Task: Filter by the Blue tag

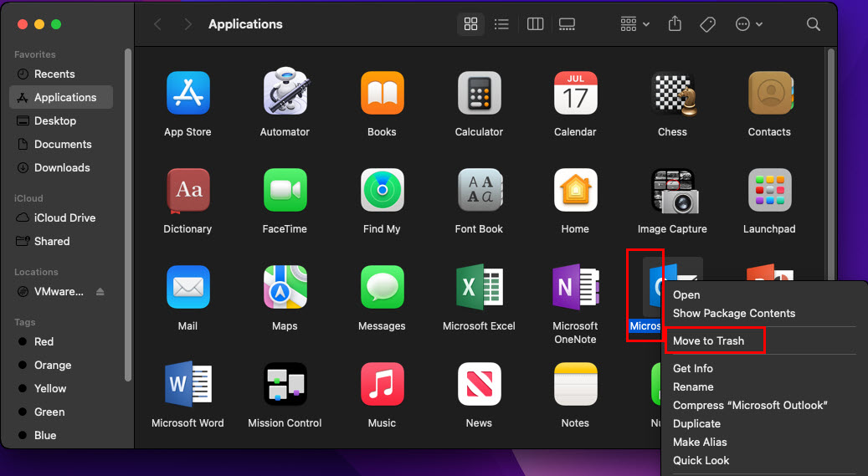Action: click(x=61, y=436)
